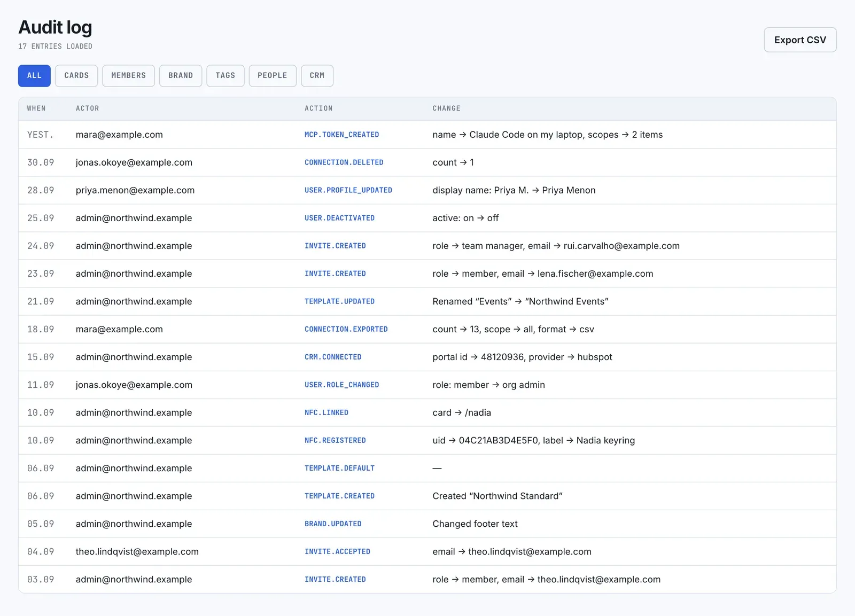
Task: Click INVITE.ACCEPTED action label
Action: [337, 551]
